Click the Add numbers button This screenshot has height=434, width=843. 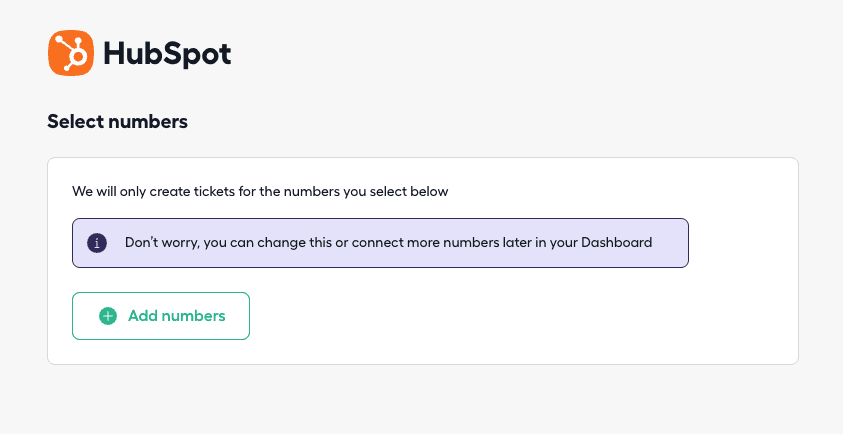pos(160,316)
